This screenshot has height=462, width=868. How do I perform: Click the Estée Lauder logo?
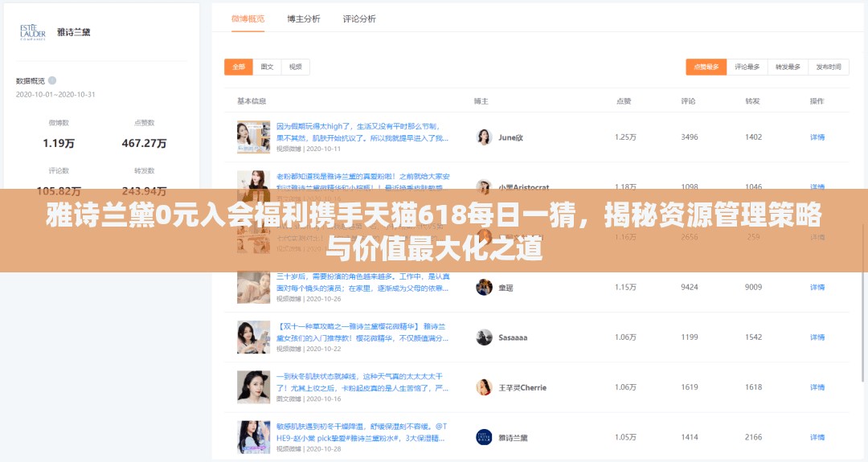coord(33,32)
